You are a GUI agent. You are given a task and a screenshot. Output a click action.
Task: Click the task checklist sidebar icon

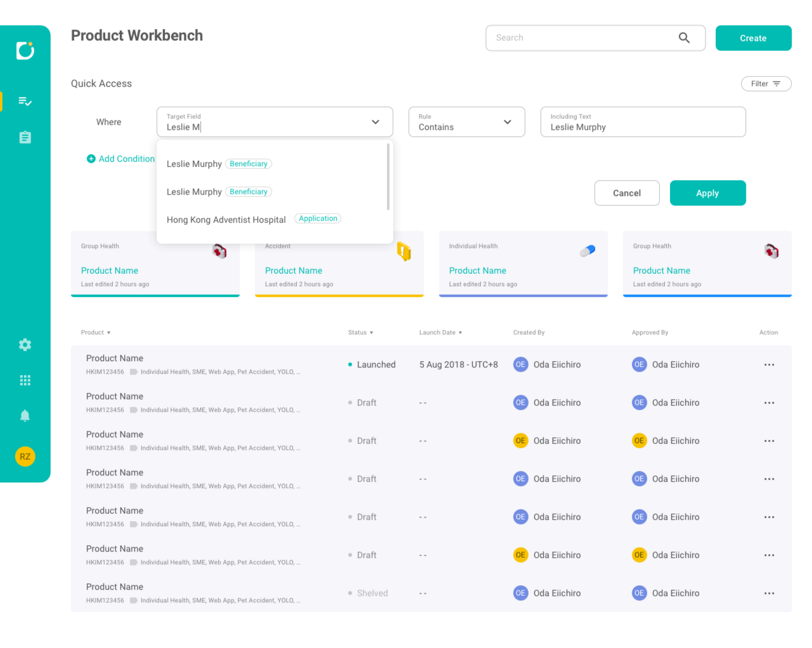tap(25, 101)
